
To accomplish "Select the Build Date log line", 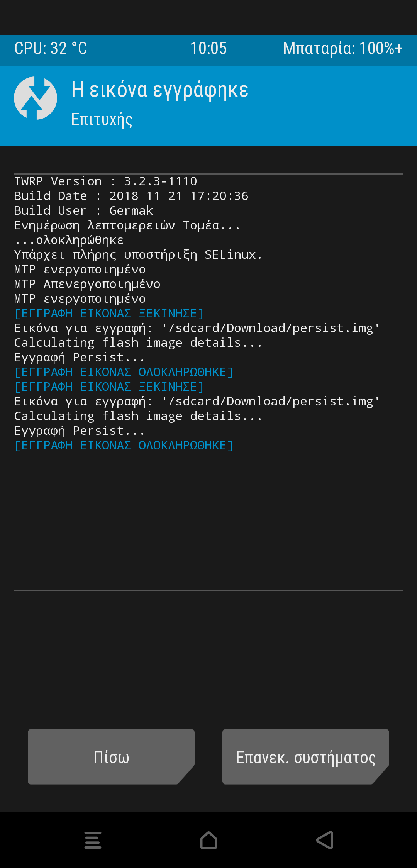I will [x=131, y=196].
